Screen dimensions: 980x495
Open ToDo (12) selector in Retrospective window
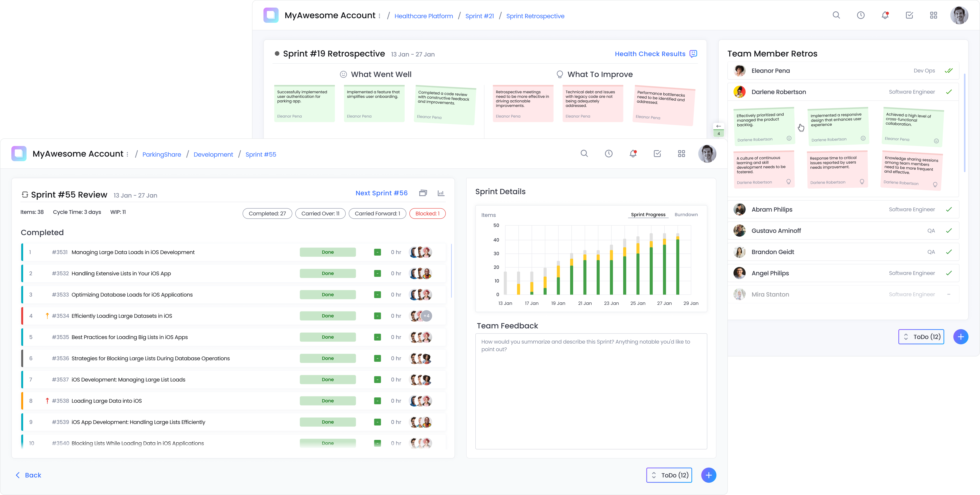[921, 337]
